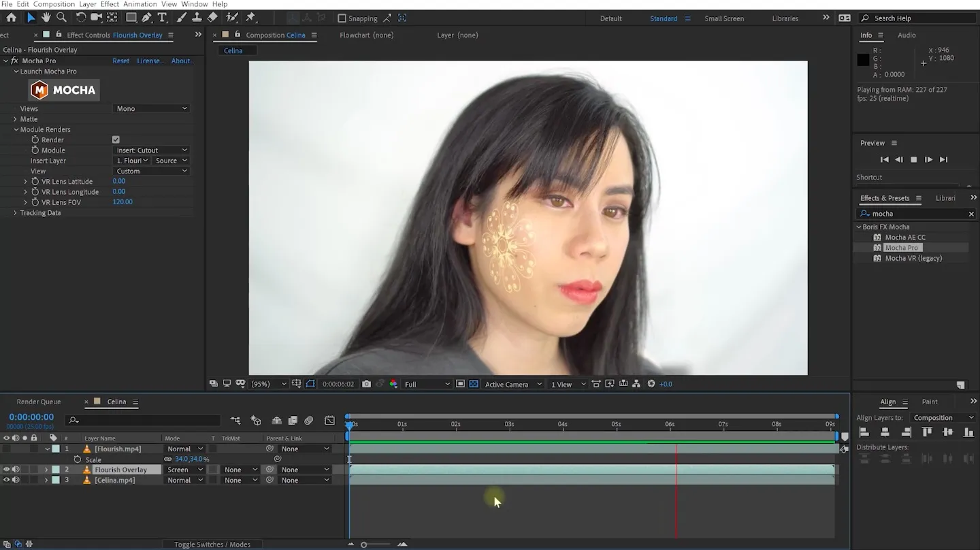Screen dimensions: 980x550
Task: Click the Reset Exposure icon
Action: click(651, 384)
